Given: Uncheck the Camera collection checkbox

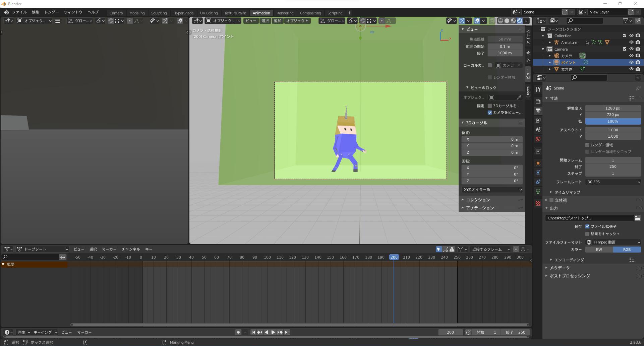Looking at the screenshot, I should click(x=624, y=49).
